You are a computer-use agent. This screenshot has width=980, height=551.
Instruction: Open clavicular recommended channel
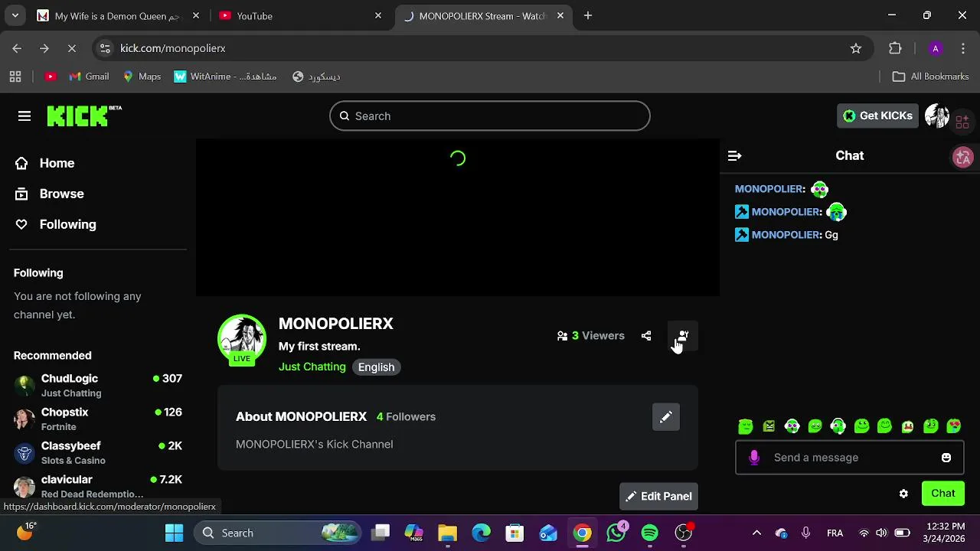pyautogui.click(x=98, y=486)
